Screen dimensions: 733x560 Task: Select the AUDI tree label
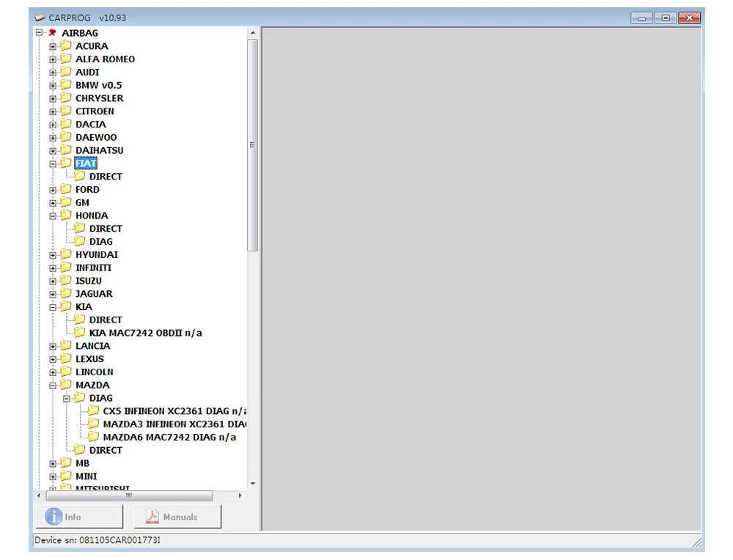point(87,73)
